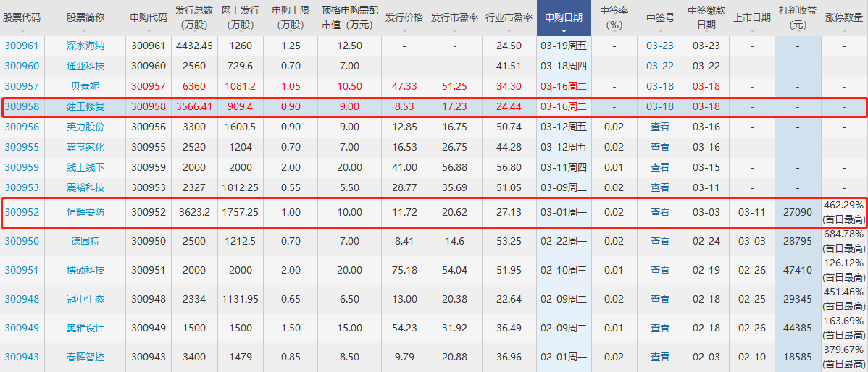The width and height of the screenshot is (868, 372).
Task: Open stock code link 300943
Action: click(22, 357)
